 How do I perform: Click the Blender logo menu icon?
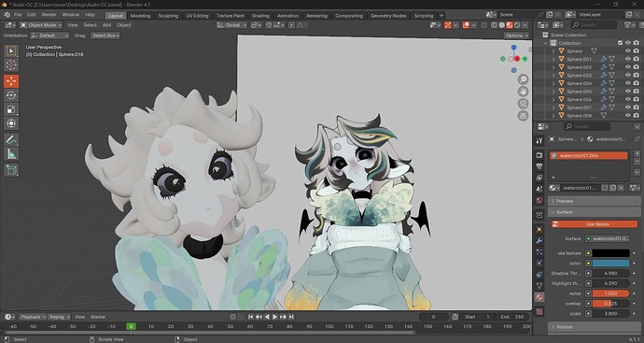click(7, 15)
